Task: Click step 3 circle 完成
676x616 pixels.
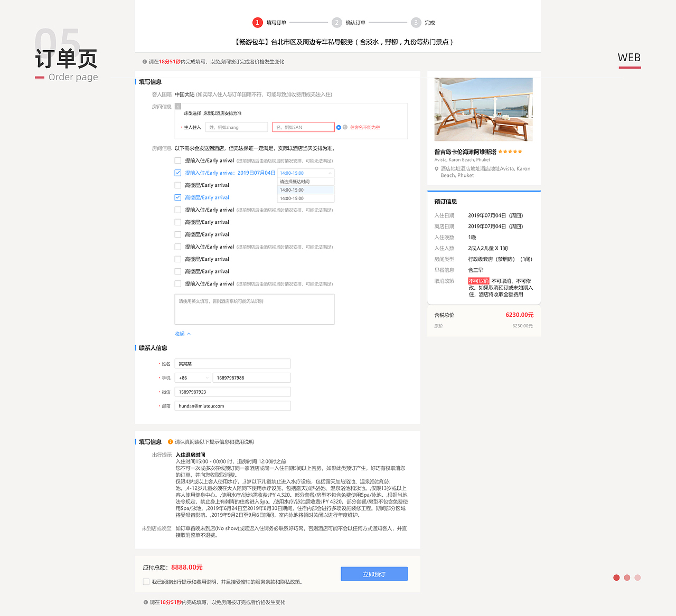Action: (416, 23)
